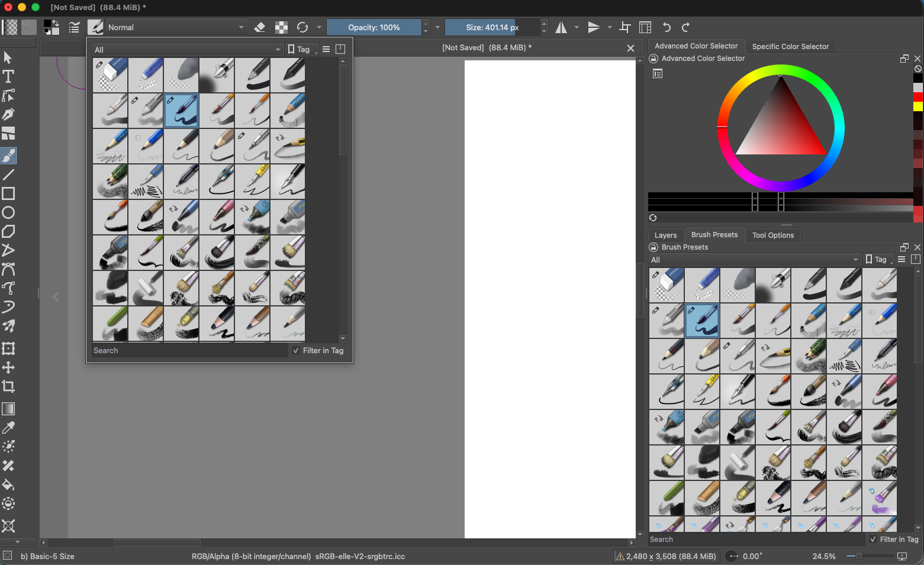
Task: Click the Search field in the brush popup
Action: pyautogui.click(x=190, y=351)
